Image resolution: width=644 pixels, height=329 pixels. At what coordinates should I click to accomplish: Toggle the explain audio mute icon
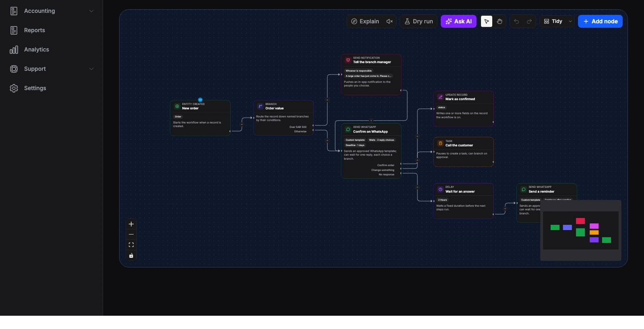(x=390, y=21)
